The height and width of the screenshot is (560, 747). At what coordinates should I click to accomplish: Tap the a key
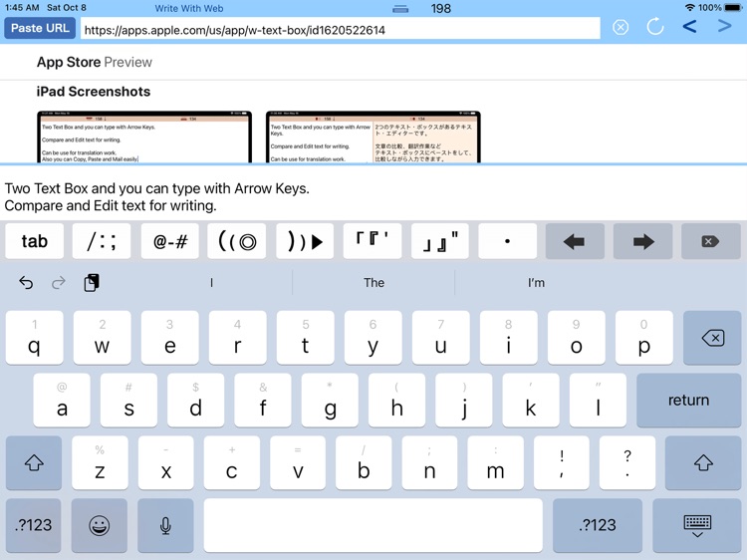pos(62,401)
